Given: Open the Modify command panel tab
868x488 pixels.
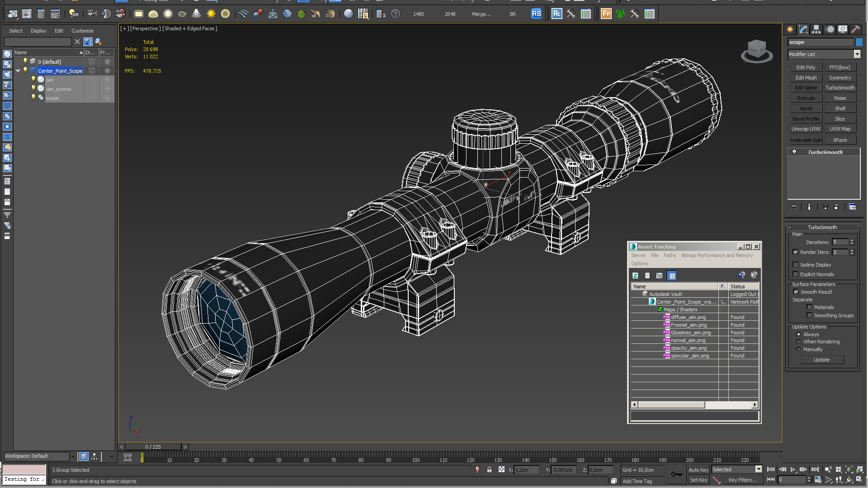Looking at the screenshot, I should pos(803,29).
